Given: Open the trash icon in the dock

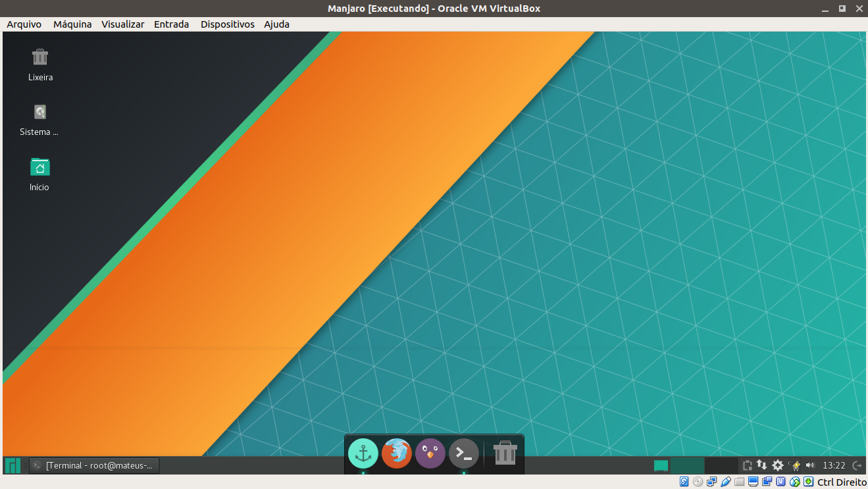Looking at the screenshot, I should point(505,453).
